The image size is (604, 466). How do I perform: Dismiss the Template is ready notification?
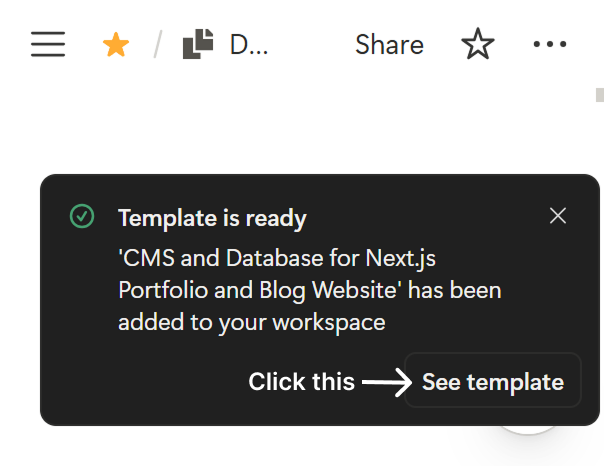[558, 216]
